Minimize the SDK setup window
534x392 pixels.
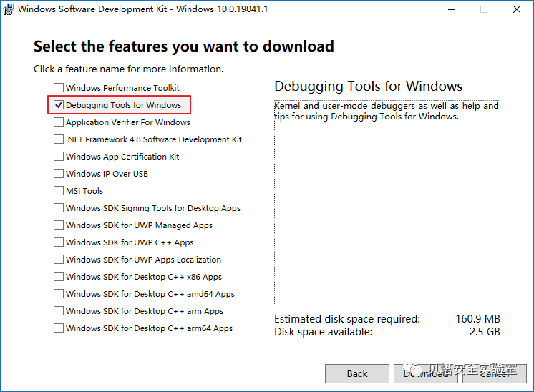pyautogui.click(x=452, y=9)
